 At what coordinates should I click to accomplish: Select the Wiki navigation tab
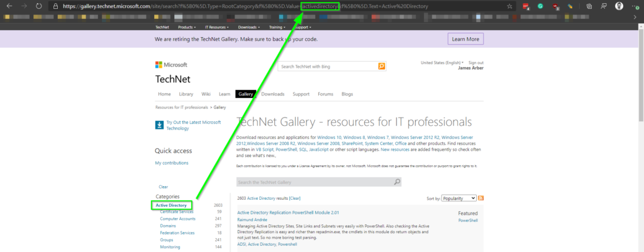[x=206, y=94]
